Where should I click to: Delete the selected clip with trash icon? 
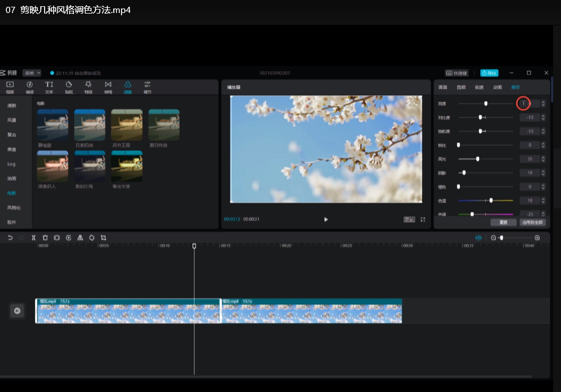[x=45, y=237]
